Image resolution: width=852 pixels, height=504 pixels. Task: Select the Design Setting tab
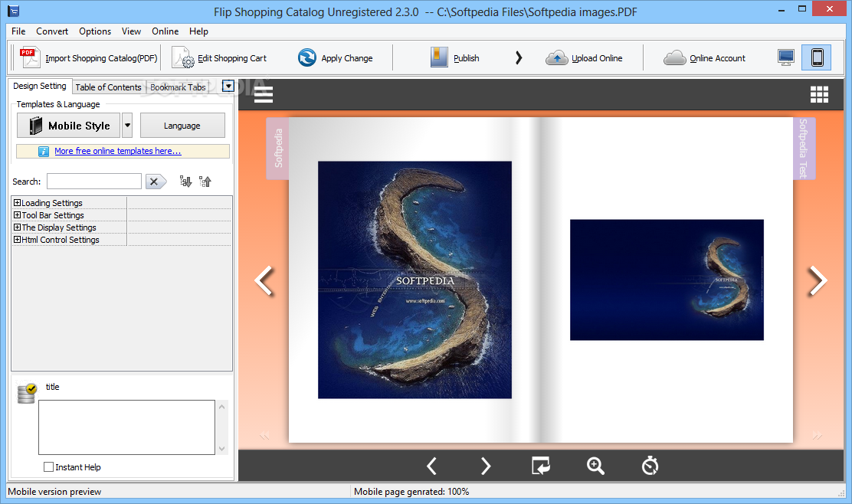click(x=40, y=86)
